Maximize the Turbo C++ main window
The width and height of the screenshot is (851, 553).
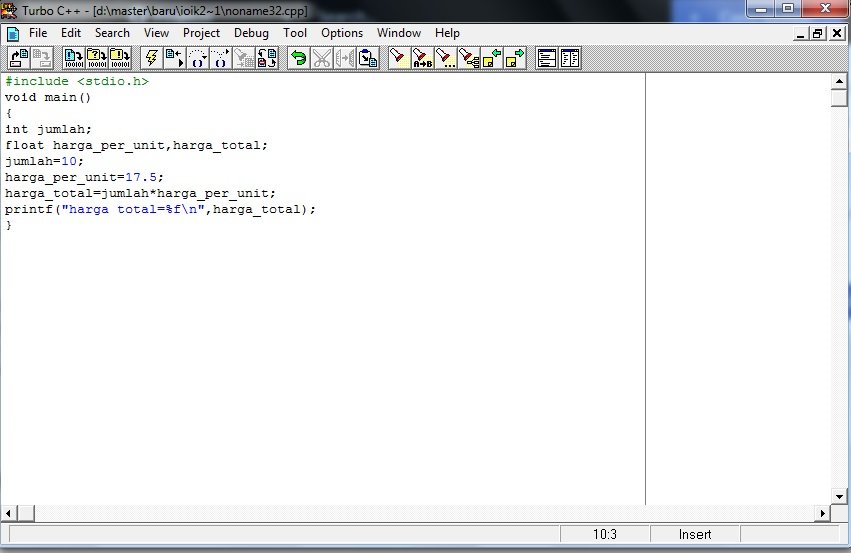(x=788, y=9)
